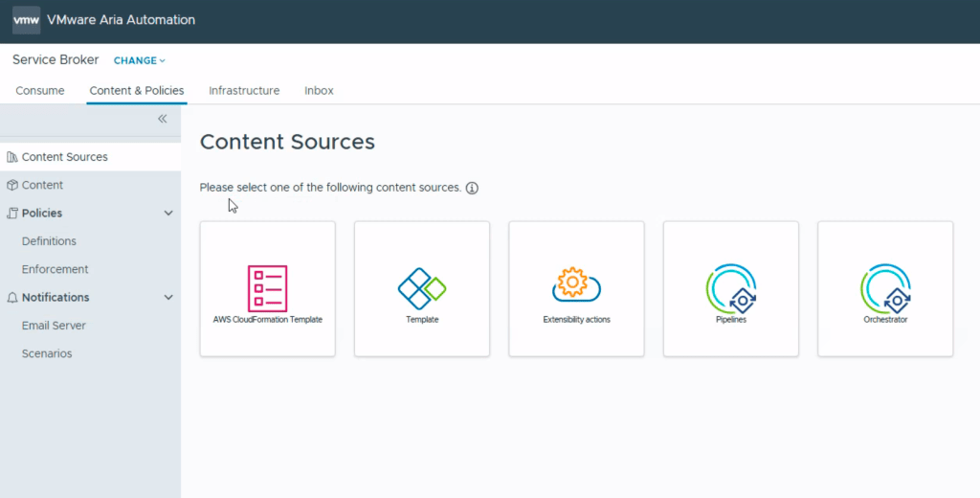The height and width of the screenshot is (498, 980).
Task: Open Email Server notification settings
Action: [x=54, y=326]
